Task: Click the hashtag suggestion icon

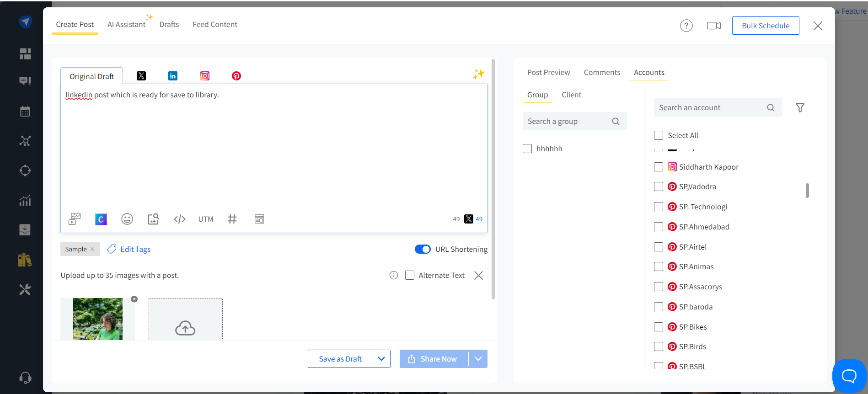Action: [232, 219]
